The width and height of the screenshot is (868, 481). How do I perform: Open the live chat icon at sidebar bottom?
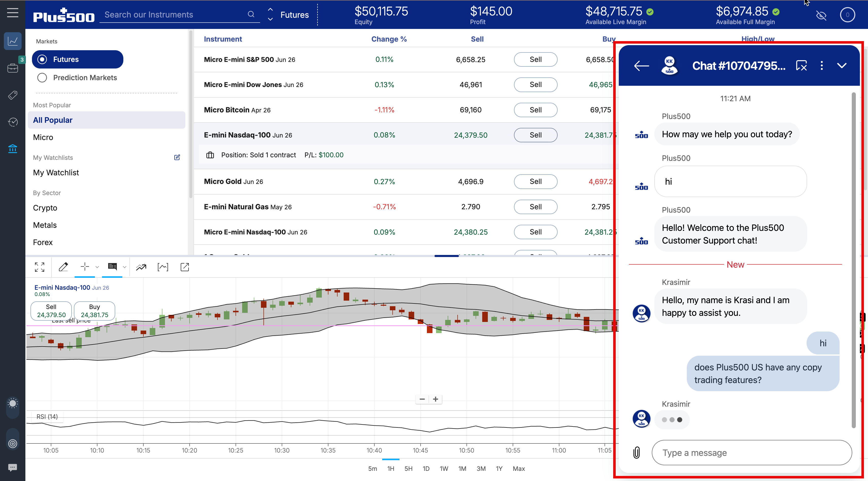point(12,468)
